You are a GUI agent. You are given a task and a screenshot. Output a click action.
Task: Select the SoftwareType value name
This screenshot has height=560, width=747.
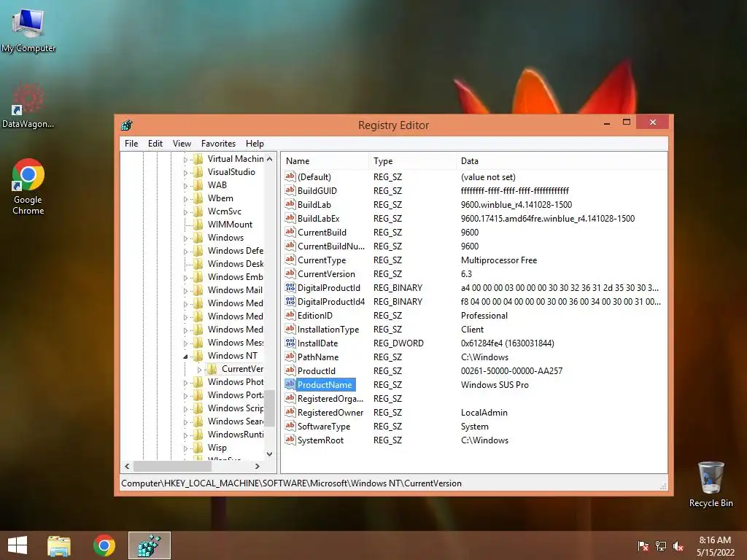(x=323, y=426)
